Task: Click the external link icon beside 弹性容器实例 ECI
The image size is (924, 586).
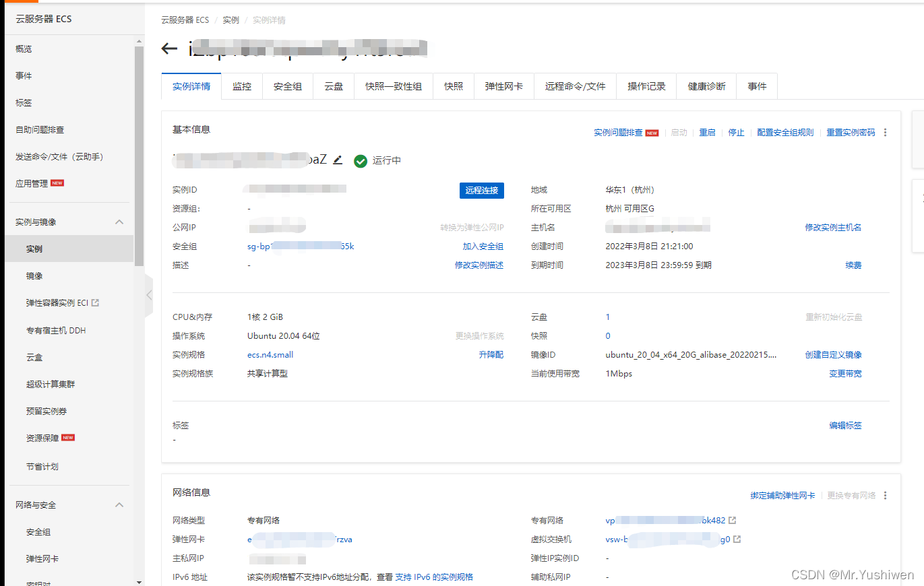Action: pyautogui.click(x=95, y=303)
